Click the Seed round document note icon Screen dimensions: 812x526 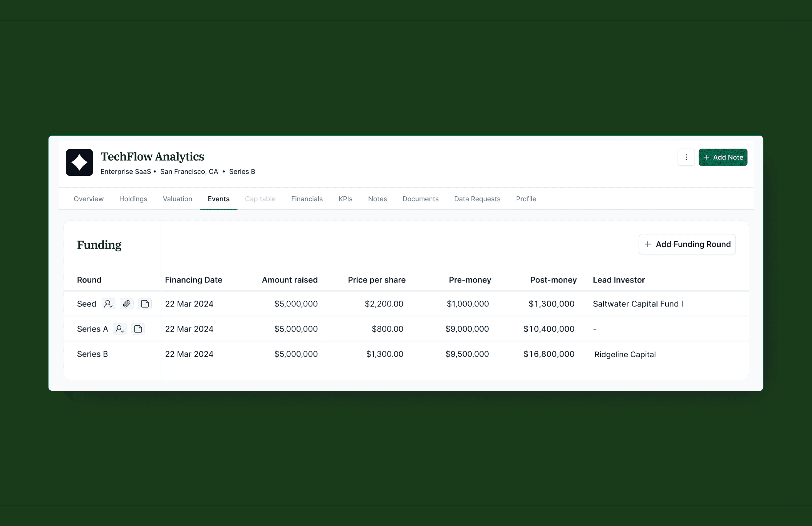(x=145, y=303)
